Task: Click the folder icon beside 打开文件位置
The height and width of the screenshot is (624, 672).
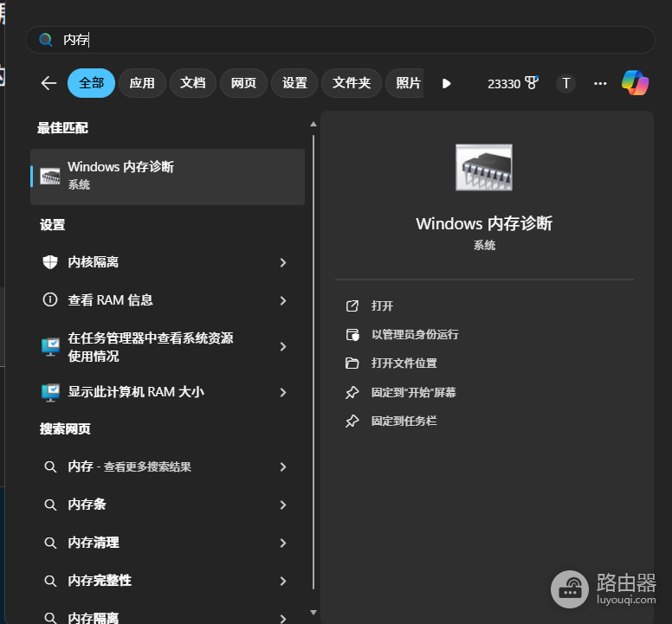Action: [352, 363]
